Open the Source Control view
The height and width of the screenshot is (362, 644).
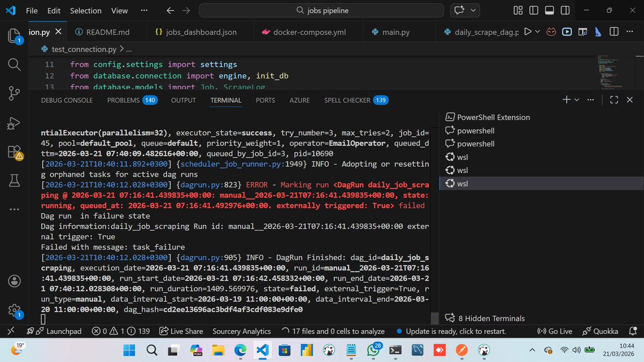coord(14,94)
